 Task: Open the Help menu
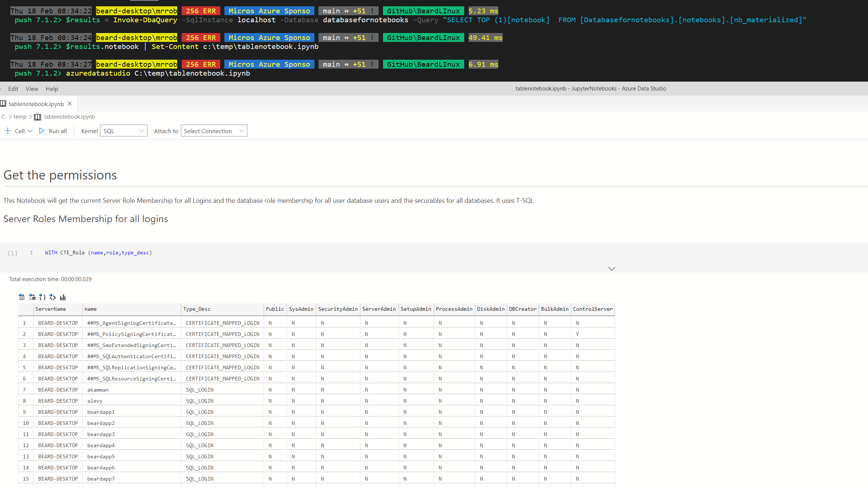pos(52,89)
